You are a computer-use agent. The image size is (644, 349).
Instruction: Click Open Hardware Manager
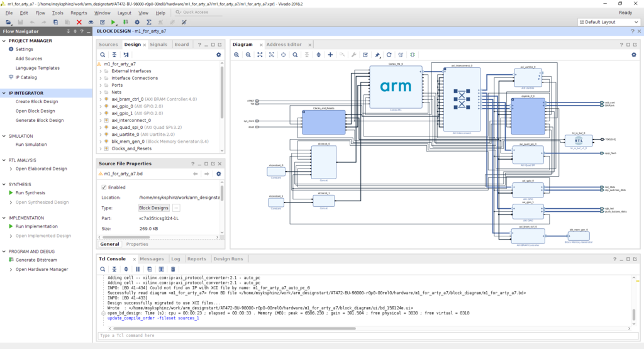[x=42, y=269]
